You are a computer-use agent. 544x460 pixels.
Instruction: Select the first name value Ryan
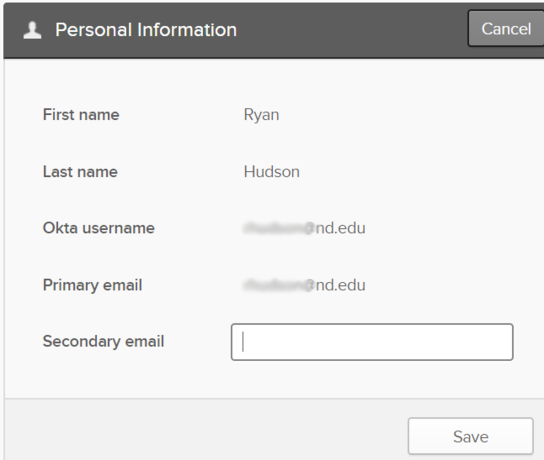pos(261,115)
